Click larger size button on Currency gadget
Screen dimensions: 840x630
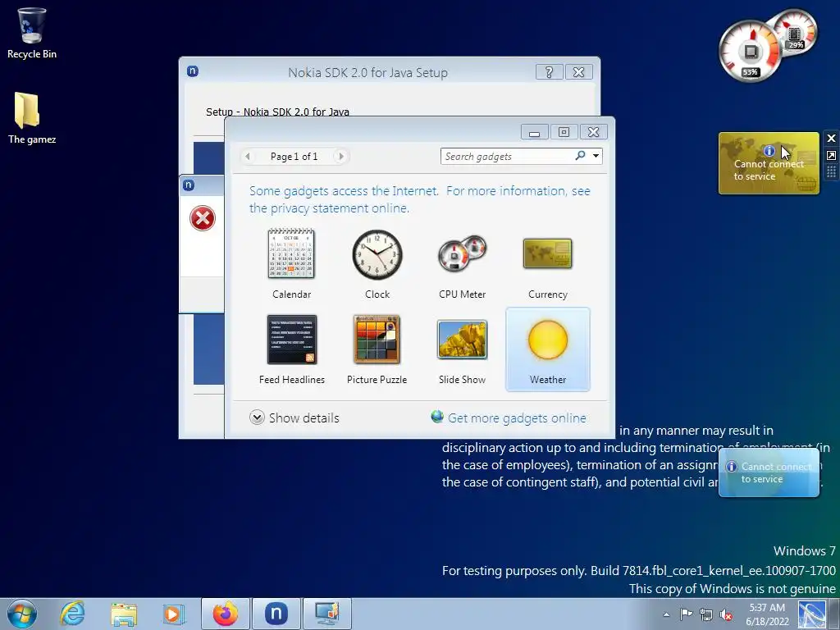pyautogui.click(x=831, y=155)
